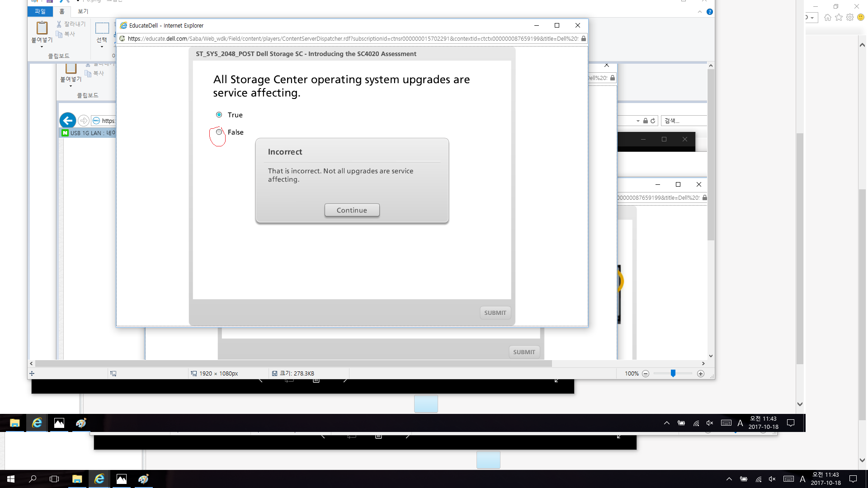Click the zoom in plus icon

(701, 374)
